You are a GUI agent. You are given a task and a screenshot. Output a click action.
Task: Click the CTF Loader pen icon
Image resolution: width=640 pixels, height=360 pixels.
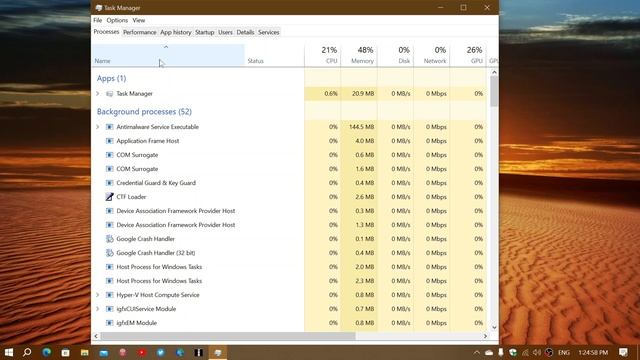[x=109, y=197]
